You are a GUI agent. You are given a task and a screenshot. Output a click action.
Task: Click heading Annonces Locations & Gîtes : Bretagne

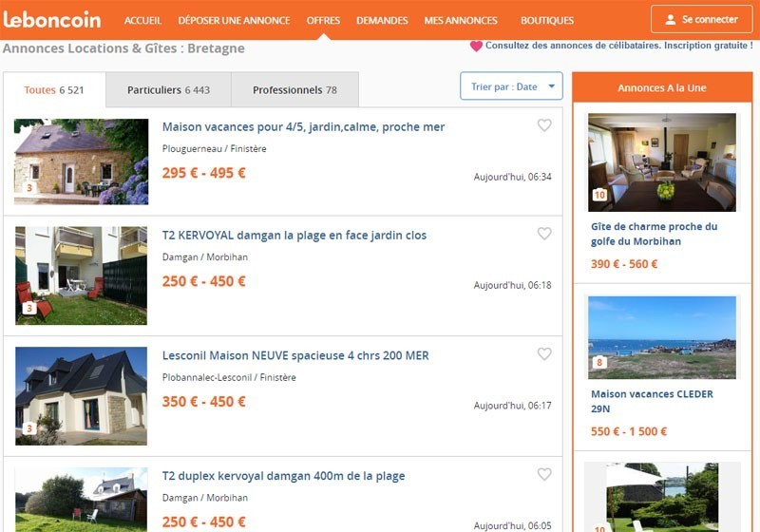pyautogui.click(x=123, y=48)
